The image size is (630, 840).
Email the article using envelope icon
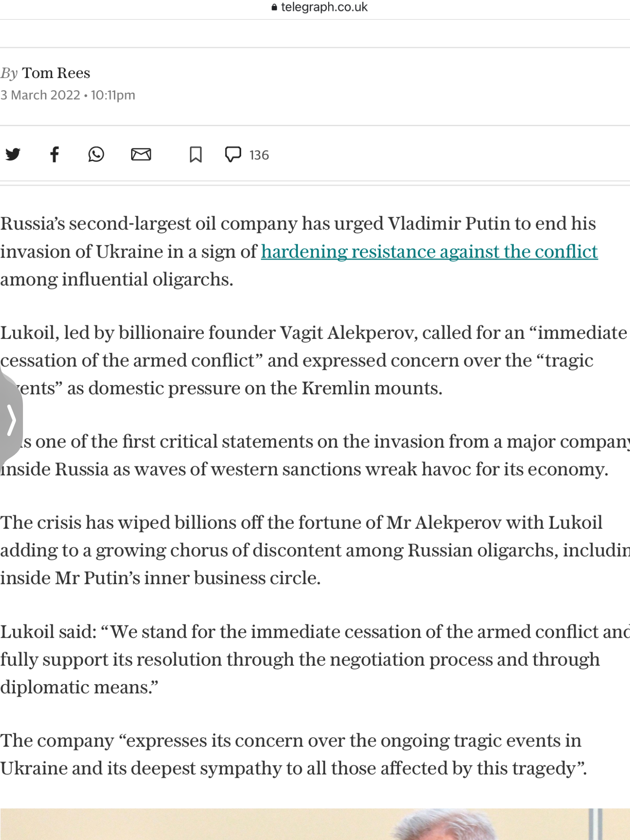click(x=141, y=155)
